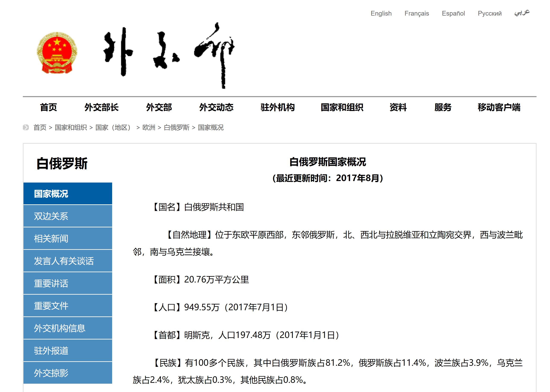Switch language to Français
550x392 pixels.
point(417,13)
